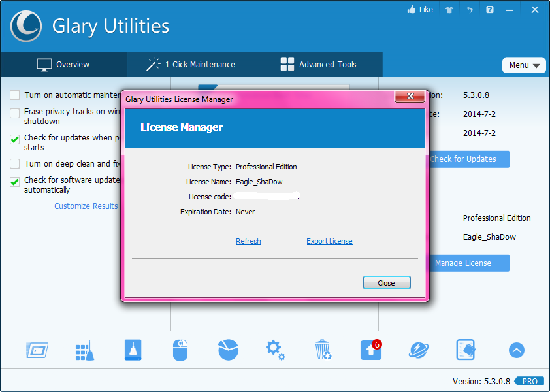Viewport: 550px width, 392px height.
Task: Open the Startup Manager dock icon
Action: tap(37, 350)
